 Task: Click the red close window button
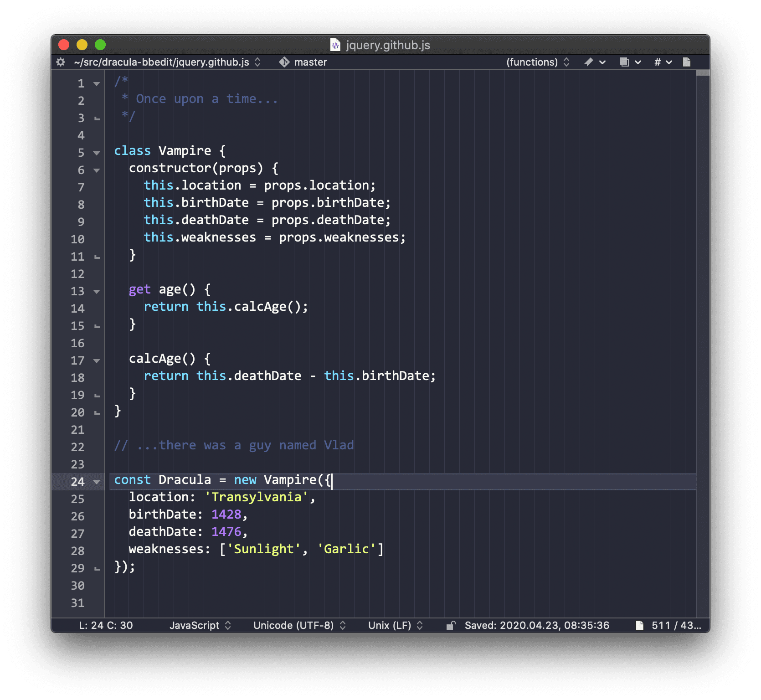pyautogui.click(x=64, y=45)
